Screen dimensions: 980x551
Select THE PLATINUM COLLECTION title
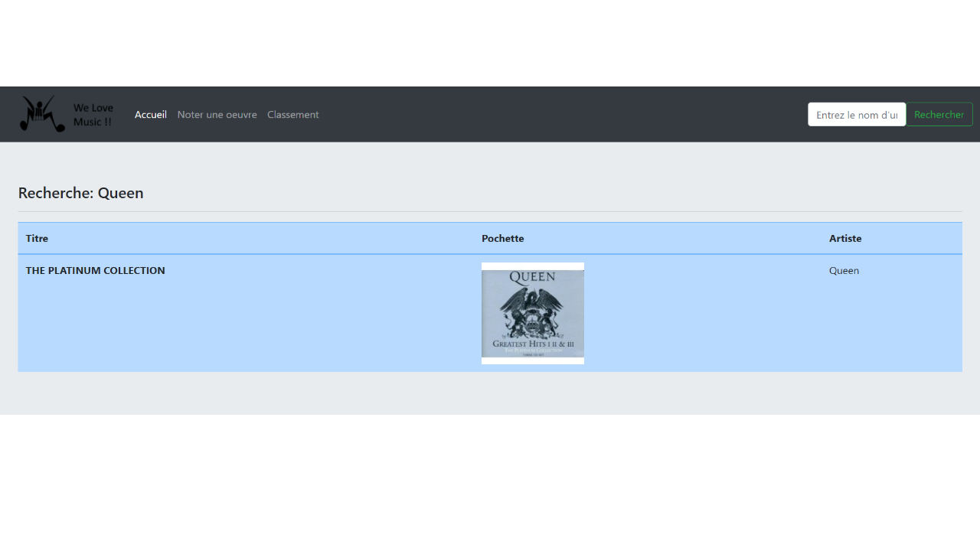[x=96, y=270]
